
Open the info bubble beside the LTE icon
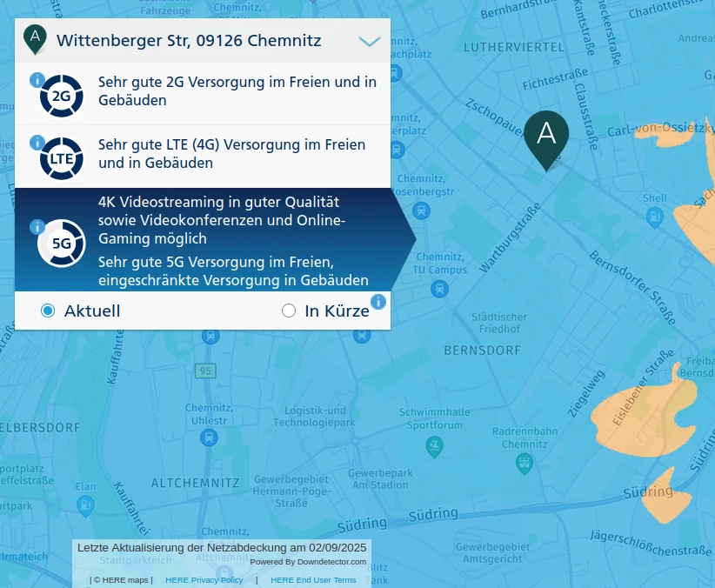(x=37, y=143)
